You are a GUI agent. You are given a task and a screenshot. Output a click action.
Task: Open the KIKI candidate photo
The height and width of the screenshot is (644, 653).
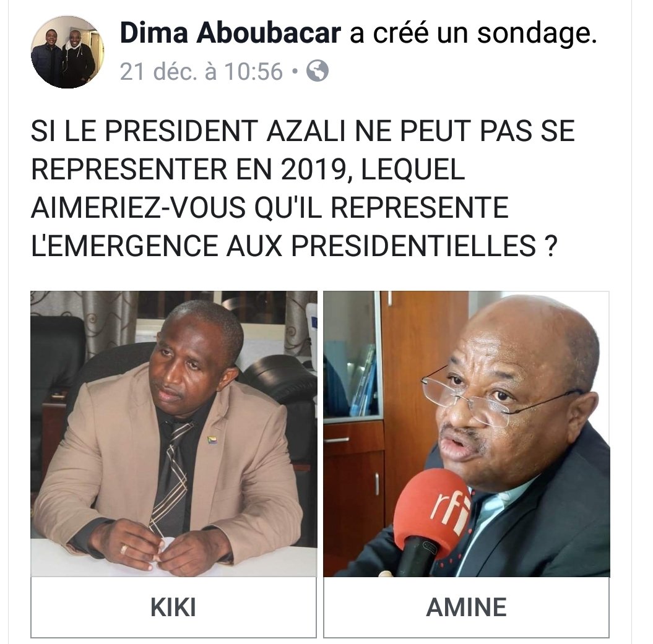[x=174, y=434]
